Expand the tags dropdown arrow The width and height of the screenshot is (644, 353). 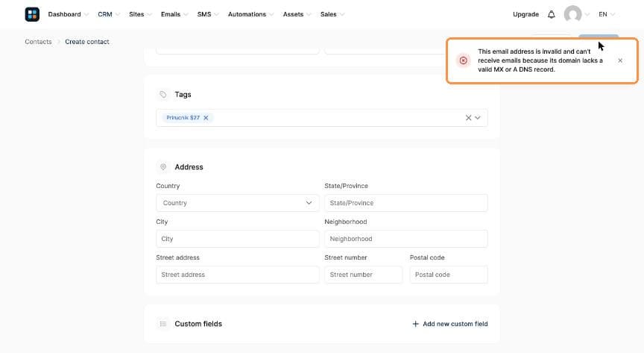point(478,118)
